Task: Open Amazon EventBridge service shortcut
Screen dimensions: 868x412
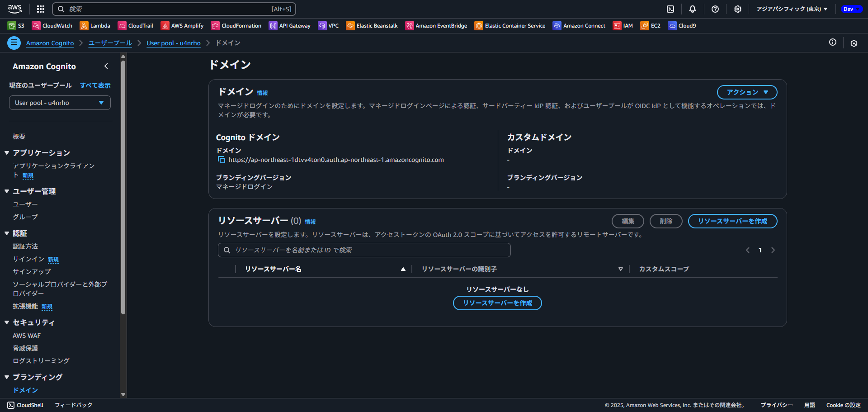Action: (436, 26)
